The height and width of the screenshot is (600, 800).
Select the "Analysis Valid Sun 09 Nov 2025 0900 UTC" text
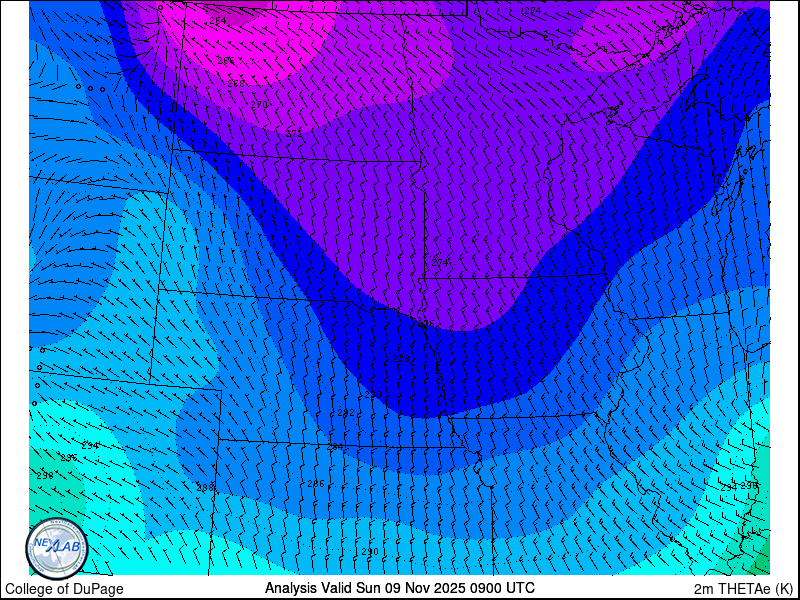(x=399, y=587)
